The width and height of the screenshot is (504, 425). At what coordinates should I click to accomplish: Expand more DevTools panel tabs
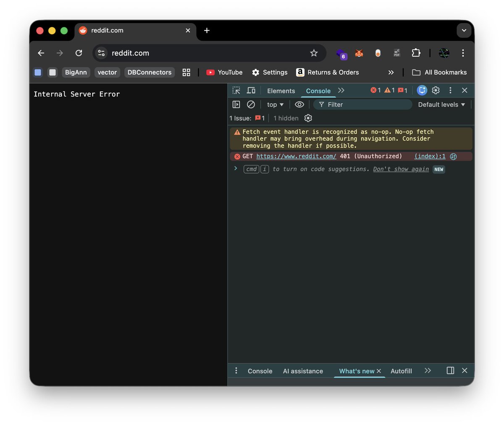[x=341, y=91]
